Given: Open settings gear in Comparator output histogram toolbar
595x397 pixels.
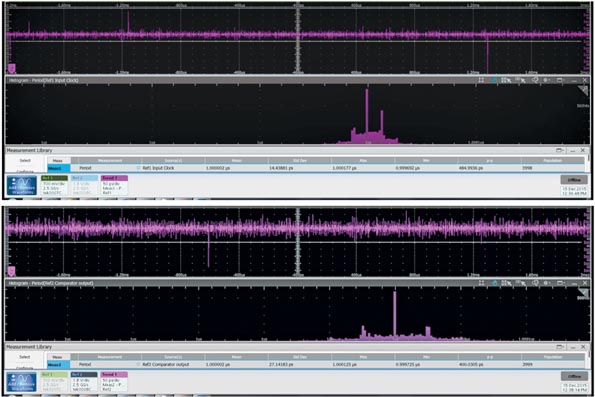Looking at the screenshot, I should pos(546,283).
